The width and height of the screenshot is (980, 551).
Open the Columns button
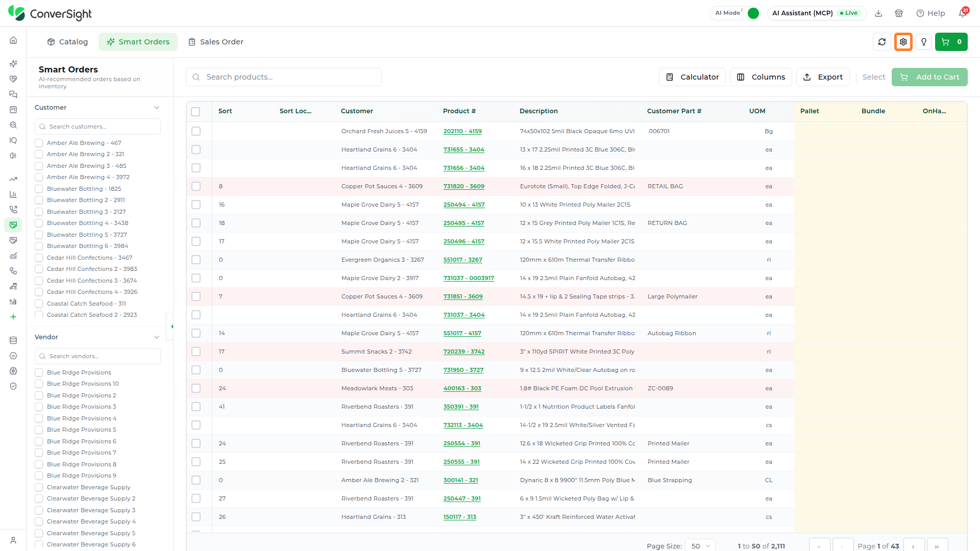[761, 77]
